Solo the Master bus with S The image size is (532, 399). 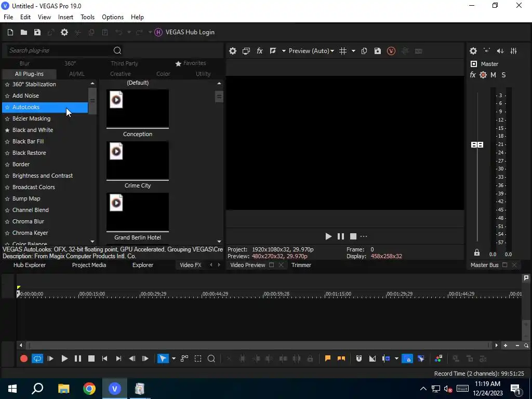pos(503,75)
